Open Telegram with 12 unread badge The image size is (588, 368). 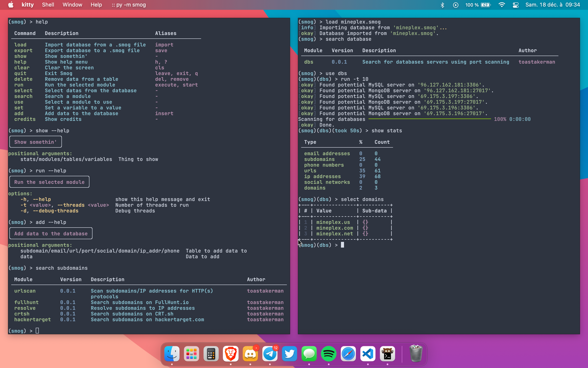(x=270, y=354)
